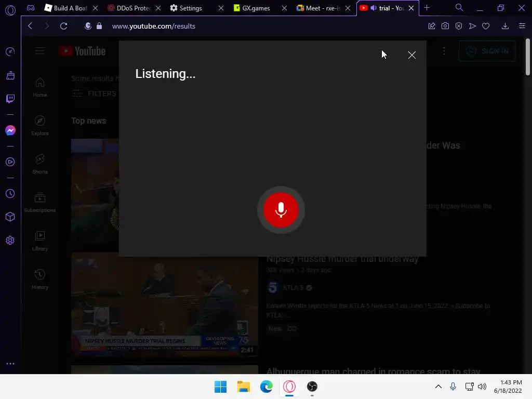The width and height of the screenshot is (532, 399).
Task: Go to YouTube Home in sidebar
Action: (39, 87)
